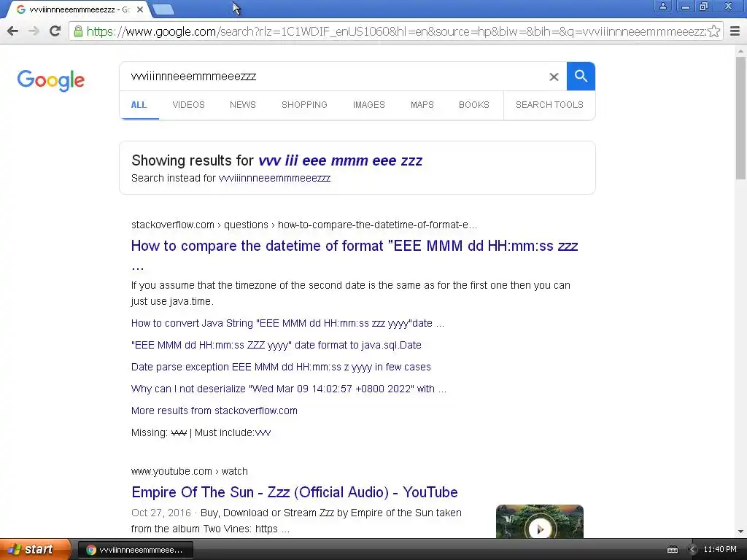Click 'More results from stackoverflow.com'
Image resolution: width=747 pixels, height=560 pixels.
tap(214, 411)
